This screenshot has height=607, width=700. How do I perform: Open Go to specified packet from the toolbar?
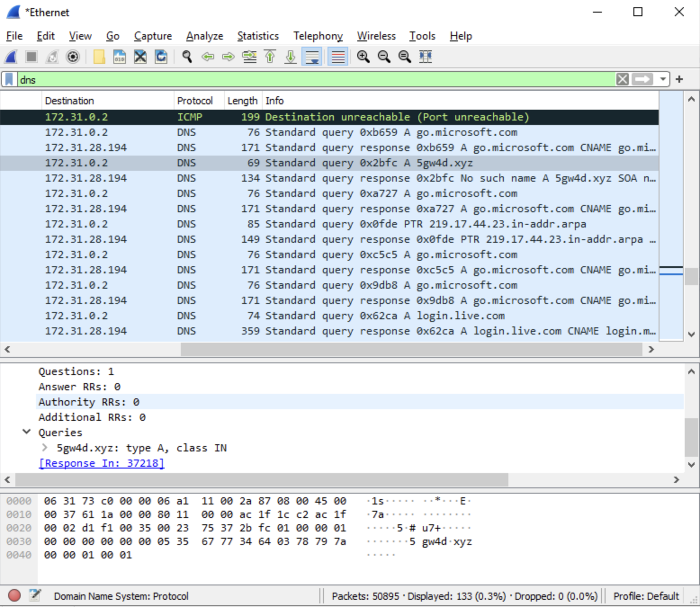click(249, 57)
